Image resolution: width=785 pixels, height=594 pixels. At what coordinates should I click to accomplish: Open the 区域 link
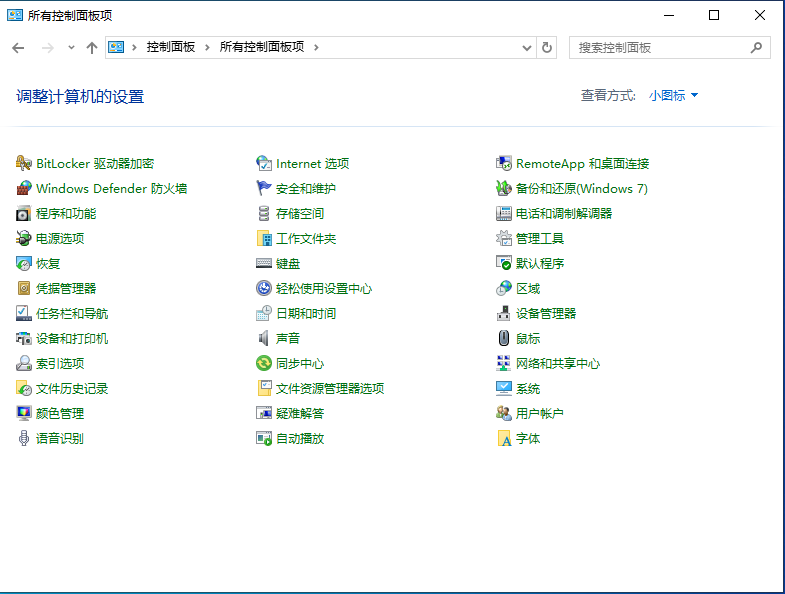pos(528,288)
